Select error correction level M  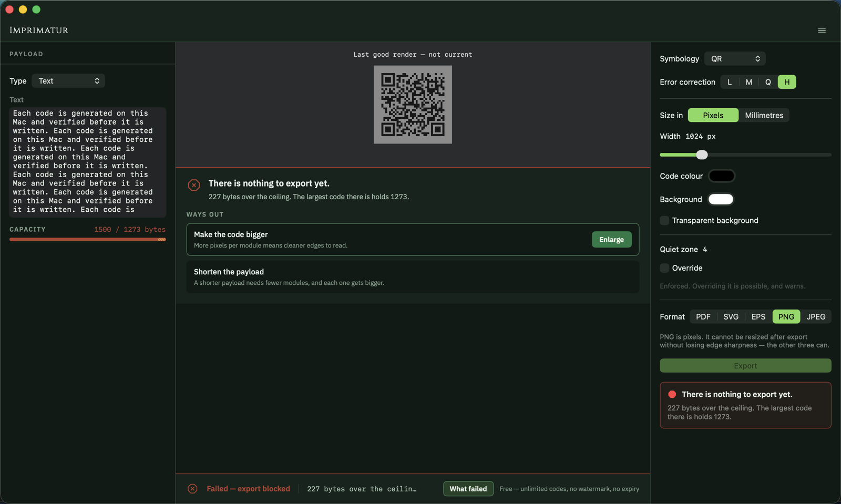[748, 82]
